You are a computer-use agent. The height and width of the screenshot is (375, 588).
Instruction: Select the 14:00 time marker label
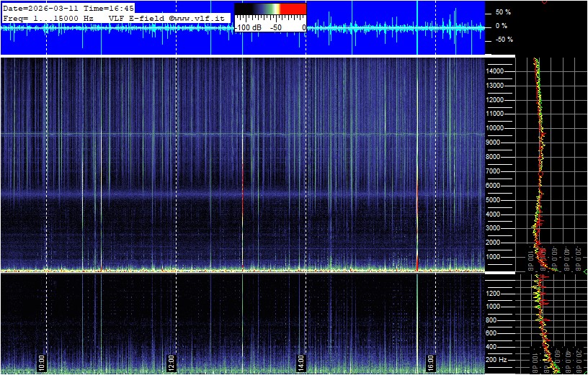[301, 360]
